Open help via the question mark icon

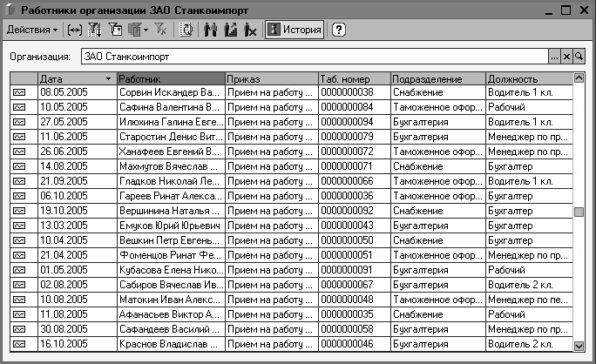(x=339, y=30)
